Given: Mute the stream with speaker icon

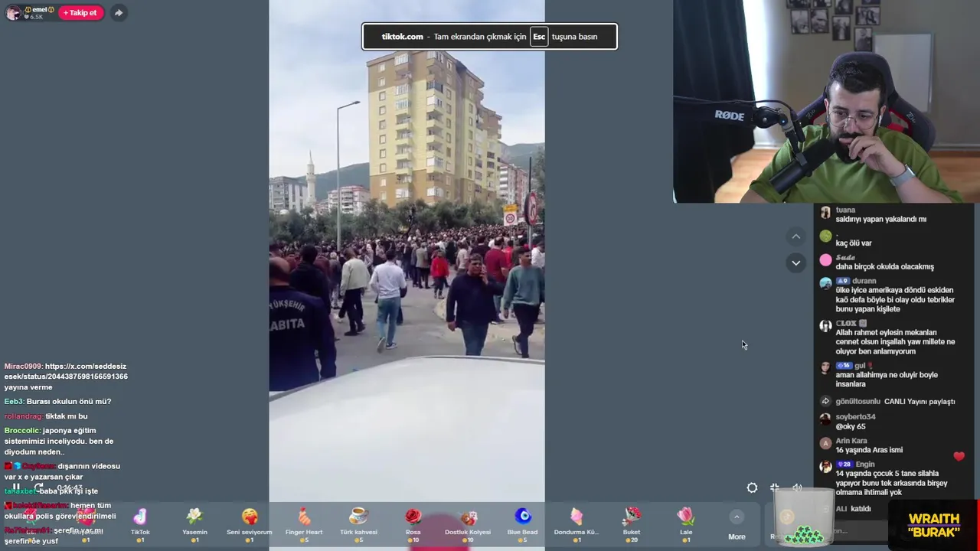Looking at the screenshot, I should 797,488.
